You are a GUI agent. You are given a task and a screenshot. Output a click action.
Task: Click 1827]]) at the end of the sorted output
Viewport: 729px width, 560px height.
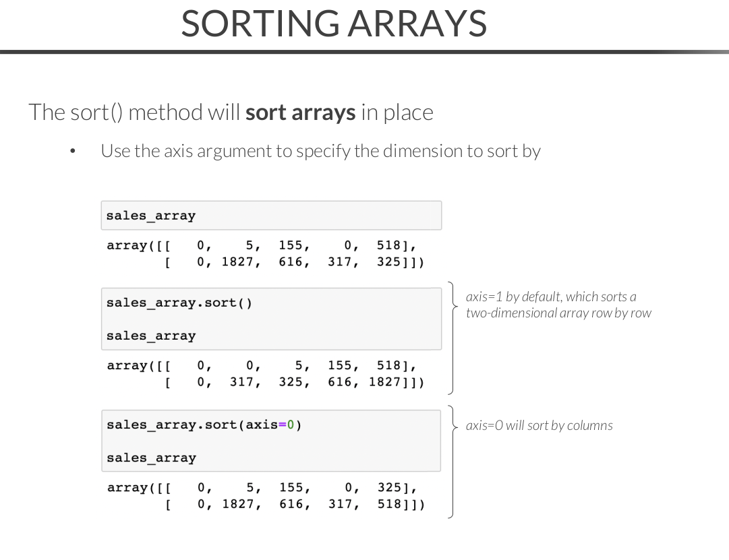click(397, 382)
